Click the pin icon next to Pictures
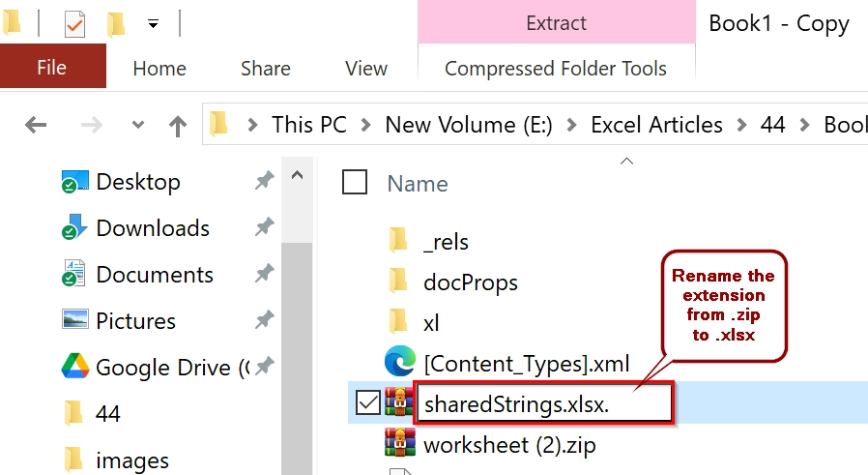Image resolution: width=868 pixels, height=475 pixels. click(264, 319)
